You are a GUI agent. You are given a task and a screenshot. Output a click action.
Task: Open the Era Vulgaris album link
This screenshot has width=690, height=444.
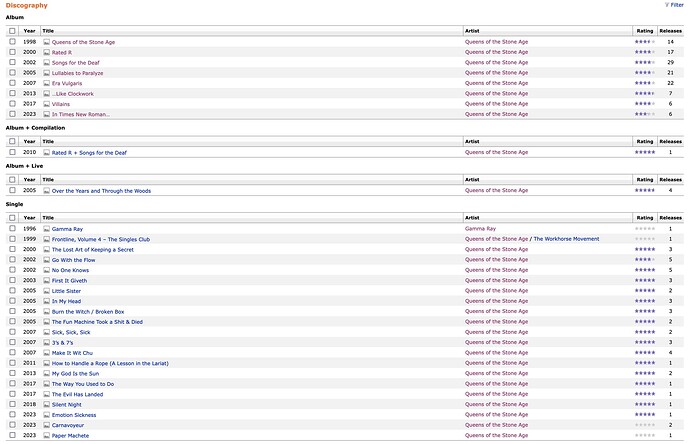pyautogui.click(x=67, y=83)
